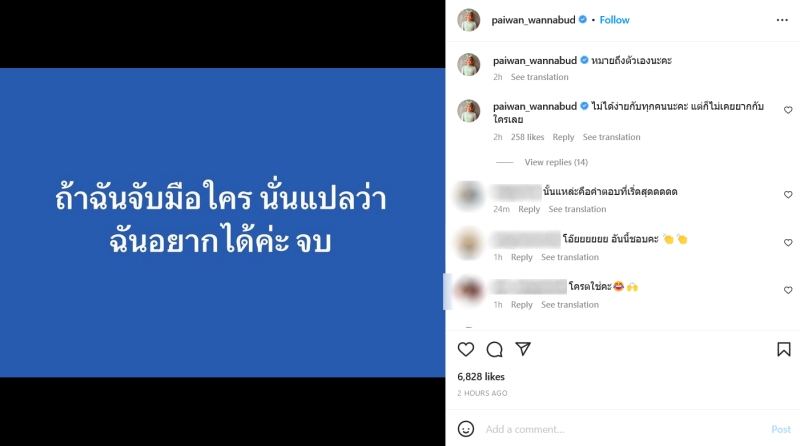
Task: Save post with bookmark icon
Action: click(x=784, y=350)
